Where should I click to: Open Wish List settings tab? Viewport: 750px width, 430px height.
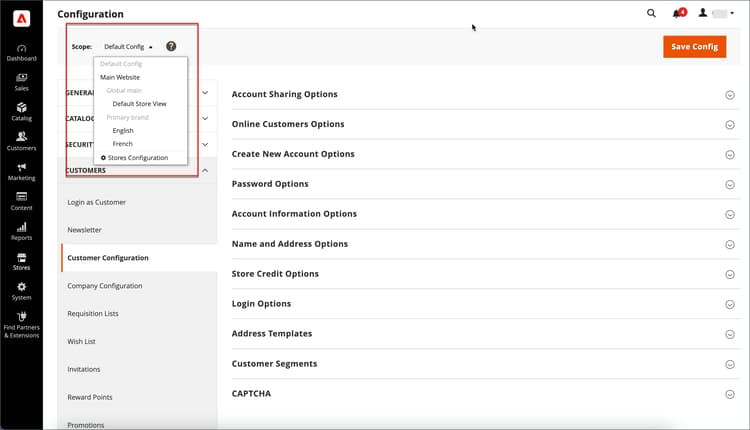81,342
